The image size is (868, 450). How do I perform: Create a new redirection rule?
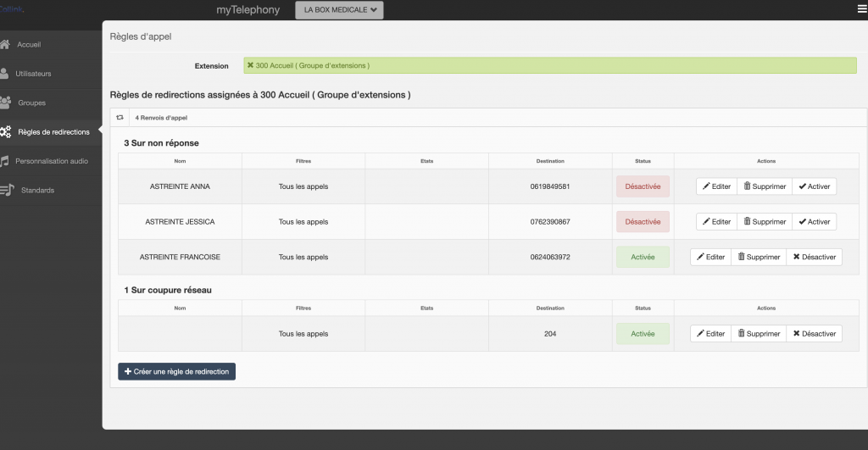176,371
